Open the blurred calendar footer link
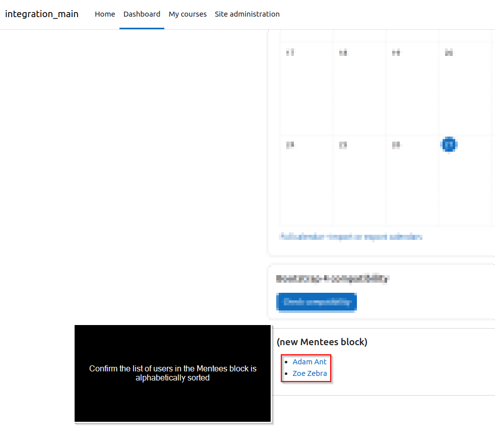Viewport: 495px width, 448px height. [x=351, y=237]
